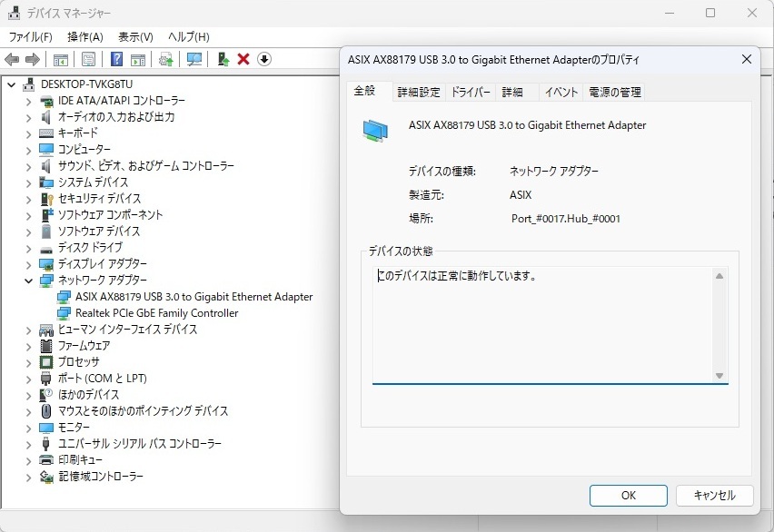Close the ASIX adapter properties dialog
Viewport: 774px width, 532px height.
point(747,60)
